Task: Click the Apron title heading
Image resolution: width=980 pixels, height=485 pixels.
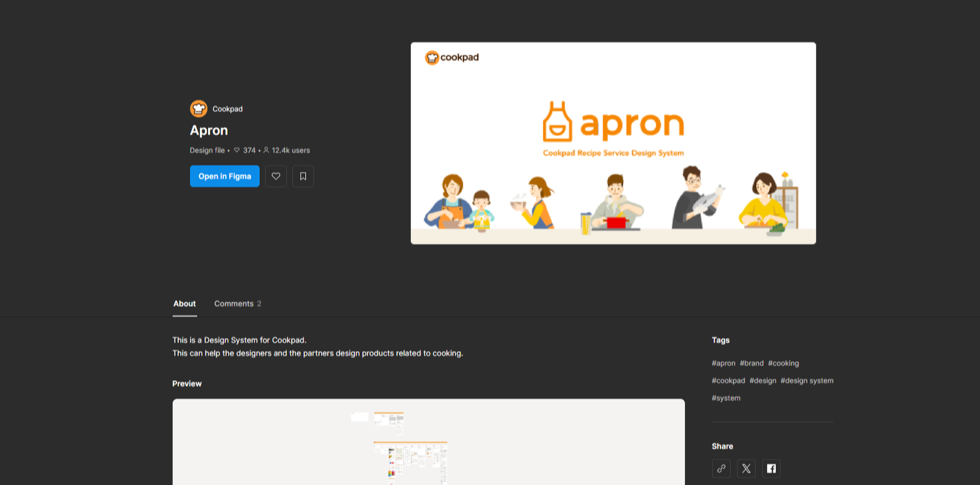Action: [209, 130]
